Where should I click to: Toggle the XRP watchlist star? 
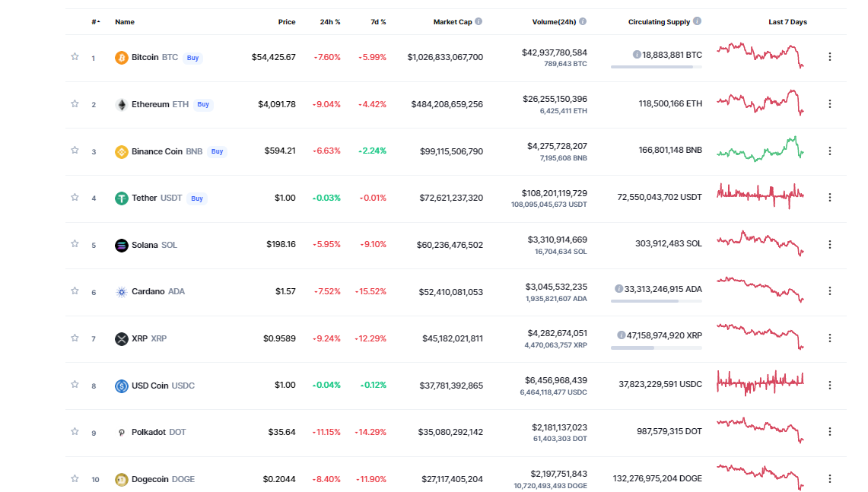[75, 338]
